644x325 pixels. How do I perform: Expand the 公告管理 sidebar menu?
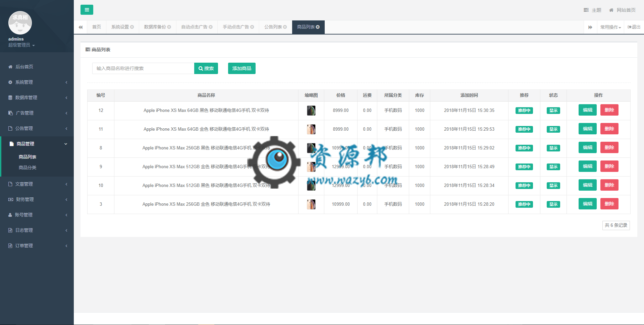click(37, 128)
